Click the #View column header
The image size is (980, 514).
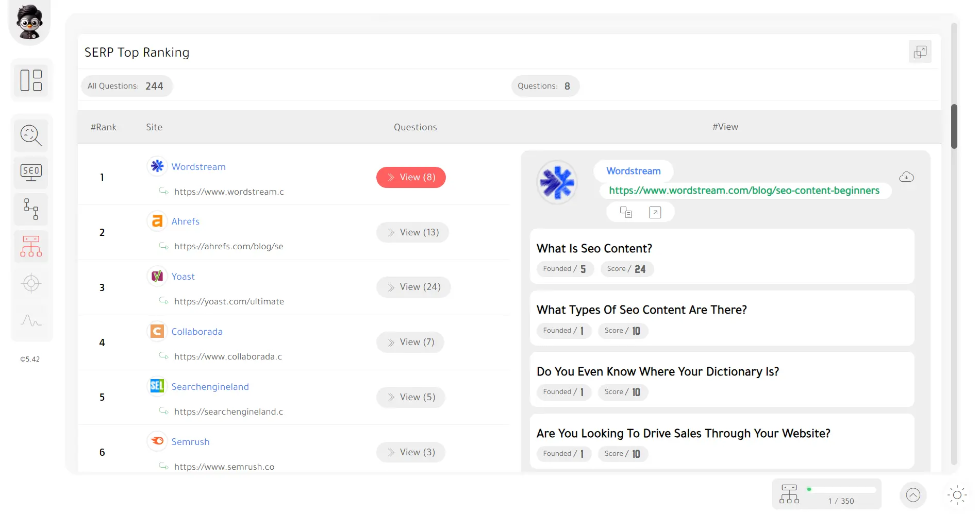pos(725,127)
